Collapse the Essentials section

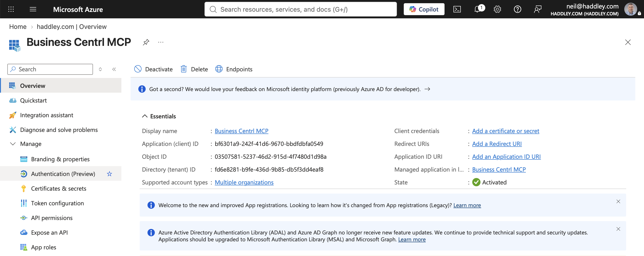pyautogui.click(x=159, y=116)
